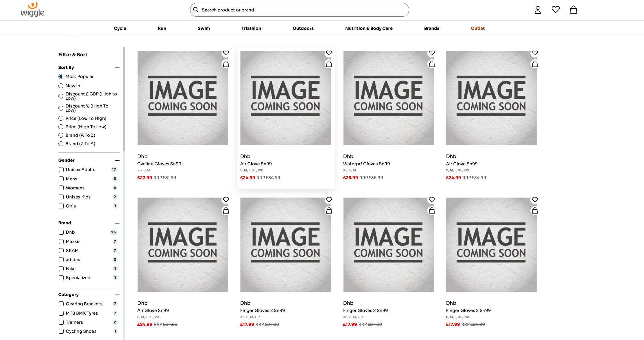Check the SRAM brand filter
Screen dimensions: 644x340
click(x=61, y=251)
